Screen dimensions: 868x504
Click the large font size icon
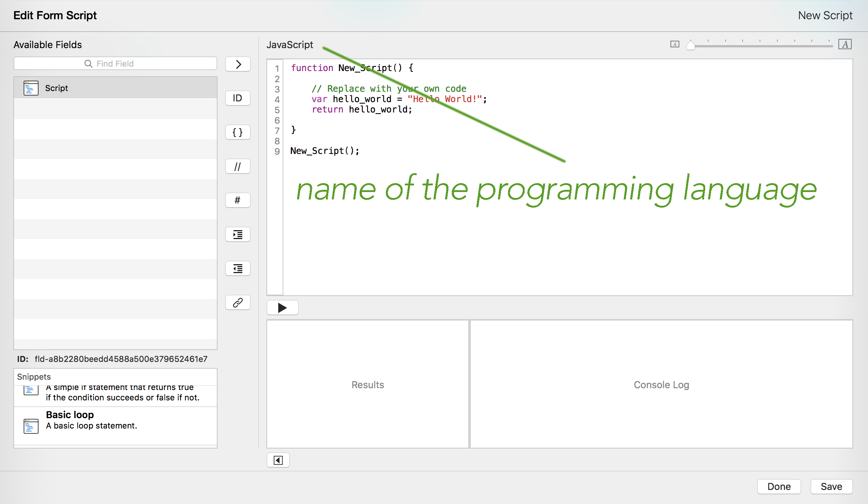pos(845,44)
